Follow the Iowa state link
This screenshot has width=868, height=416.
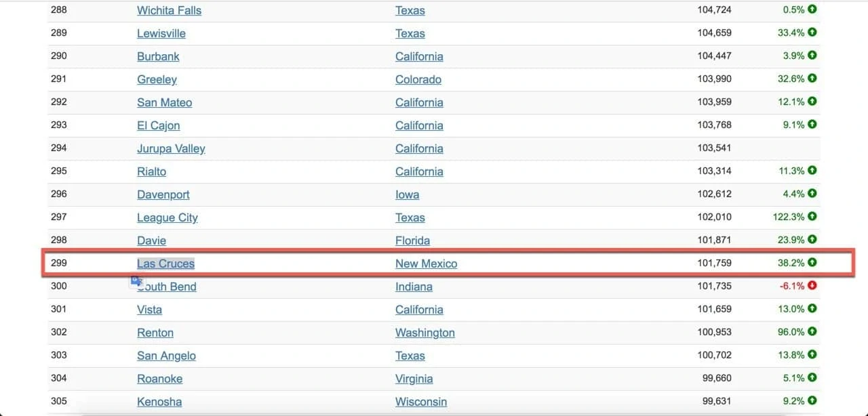tap(407, 194)
